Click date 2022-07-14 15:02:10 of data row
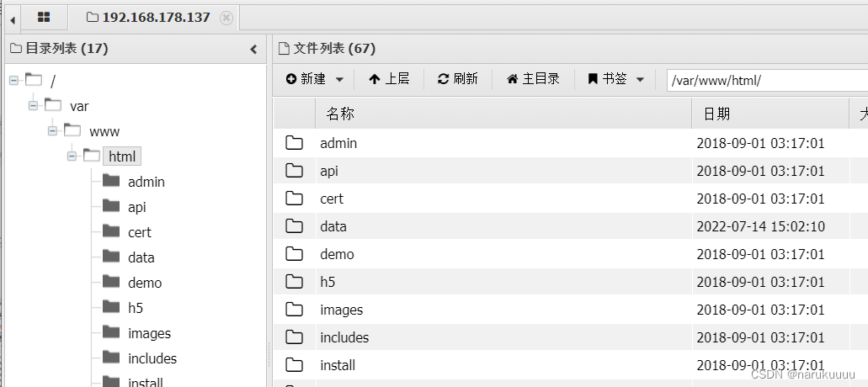This screenshot has width=868, height=387. click(x=760, y=226)
